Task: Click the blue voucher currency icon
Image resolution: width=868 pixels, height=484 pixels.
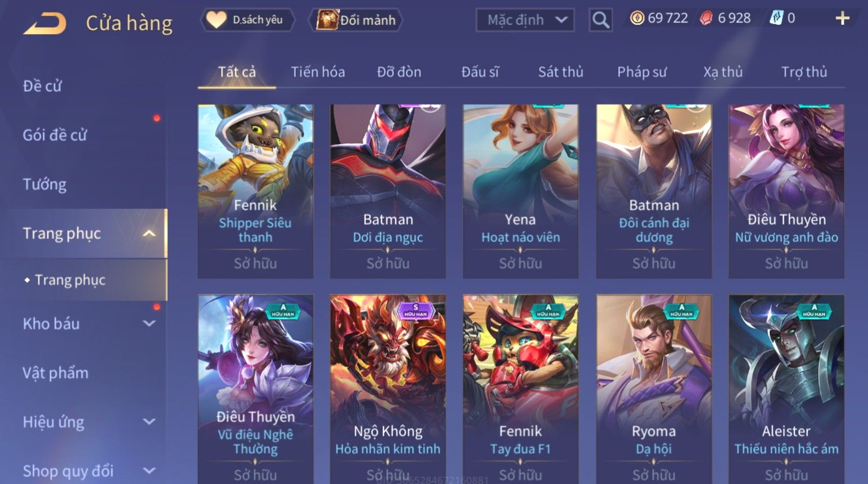Action: tap(776, 18)
